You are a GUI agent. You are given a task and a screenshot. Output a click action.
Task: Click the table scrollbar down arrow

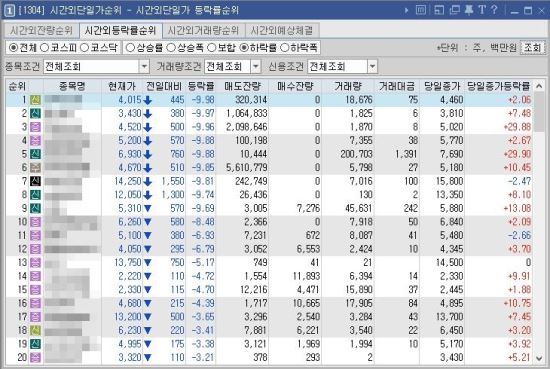click(x=539, y=358)
